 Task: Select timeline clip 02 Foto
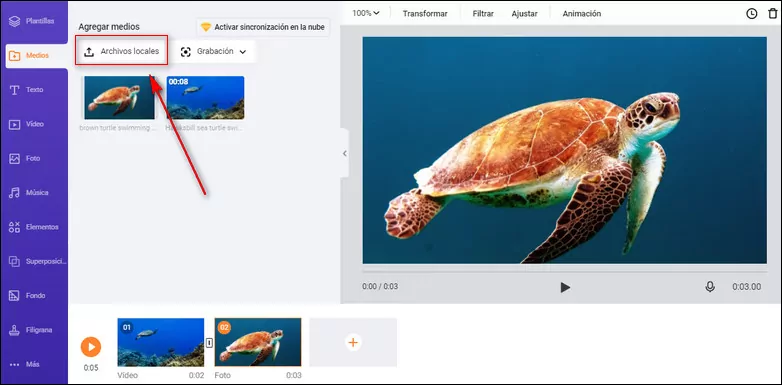click(258, 342)
